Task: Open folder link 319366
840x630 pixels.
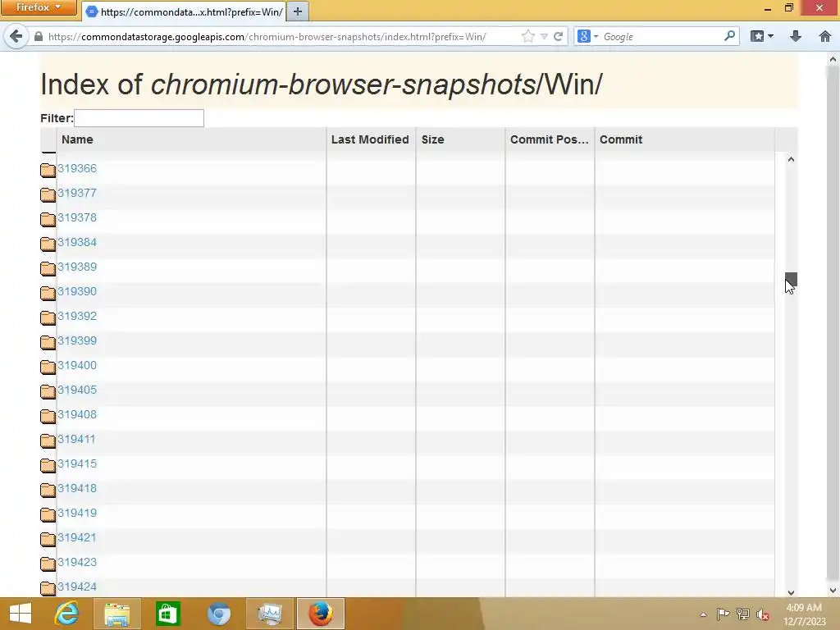Action: [77, 169]
